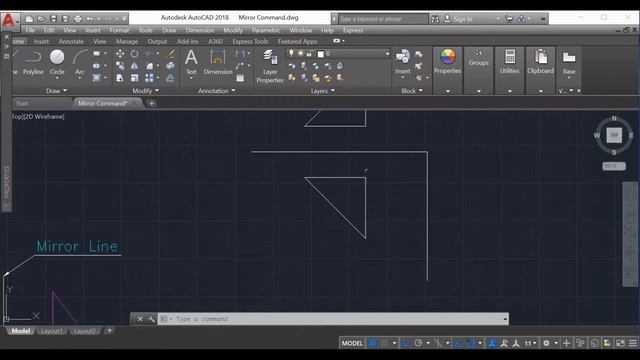Select the Offset tool in Modify panel
Image resolution: width=640 pixels, height=360 pixels.
(171, 78)
